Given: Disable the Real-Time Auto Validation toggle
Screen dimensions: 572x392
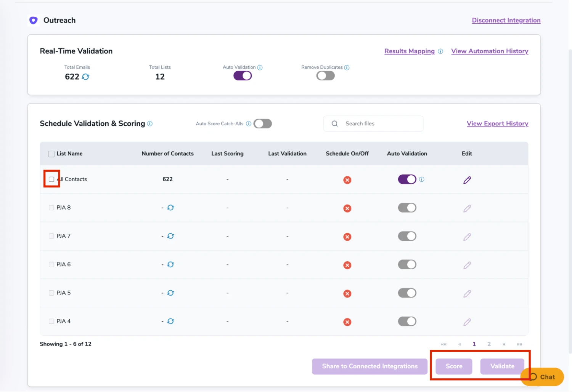Looking at the screenshot, I should (x=243, y=76).
